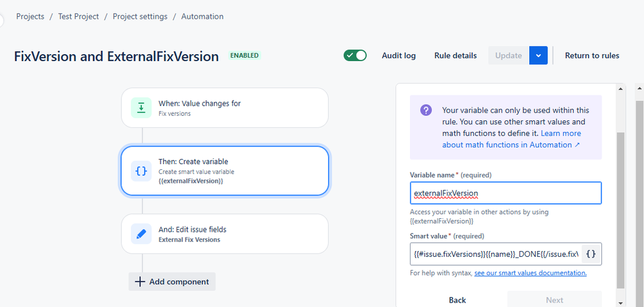Select the Edit issue fields component card
The height and width of the screenshot is (307, 644).
coord(225,234)
